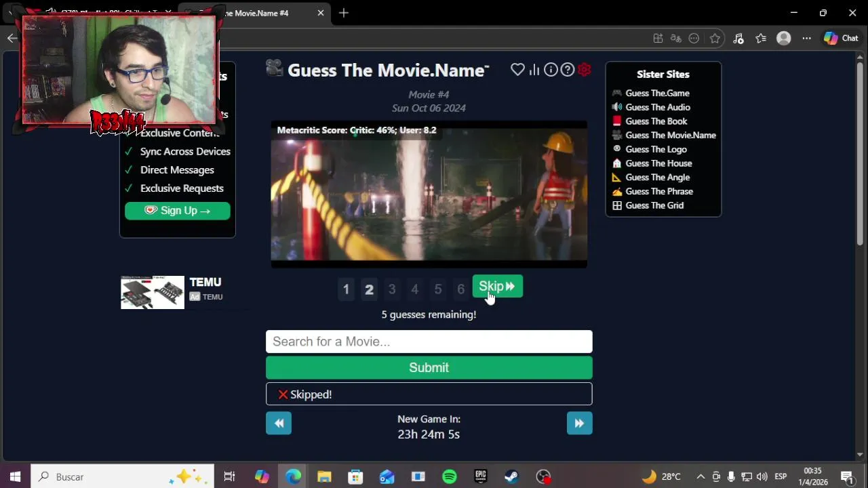Open Steam from the taskbar

tap(511, 476)
